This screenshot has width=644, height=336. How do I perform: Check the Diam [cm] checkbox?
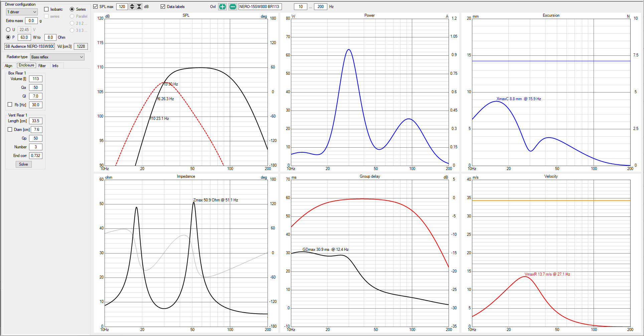(x=10, y=129)
